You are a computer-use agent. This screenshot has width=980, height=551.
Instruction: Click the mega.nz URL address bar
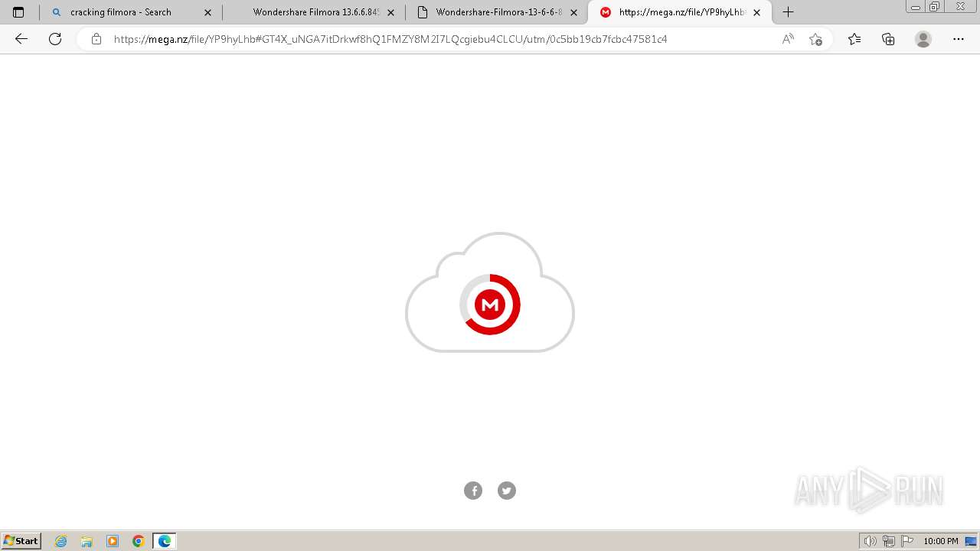pos(390,39)
